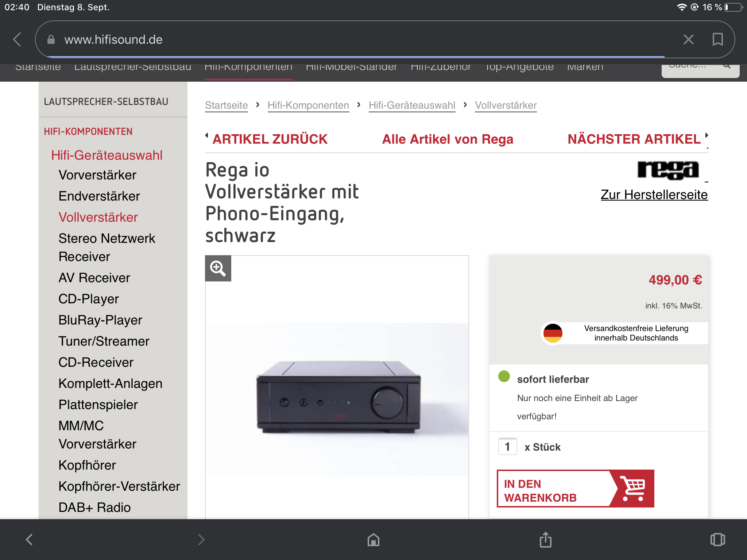Select Vorverstärker category in sidebar
The image size is (747, 560).
[x=97, y=175]
